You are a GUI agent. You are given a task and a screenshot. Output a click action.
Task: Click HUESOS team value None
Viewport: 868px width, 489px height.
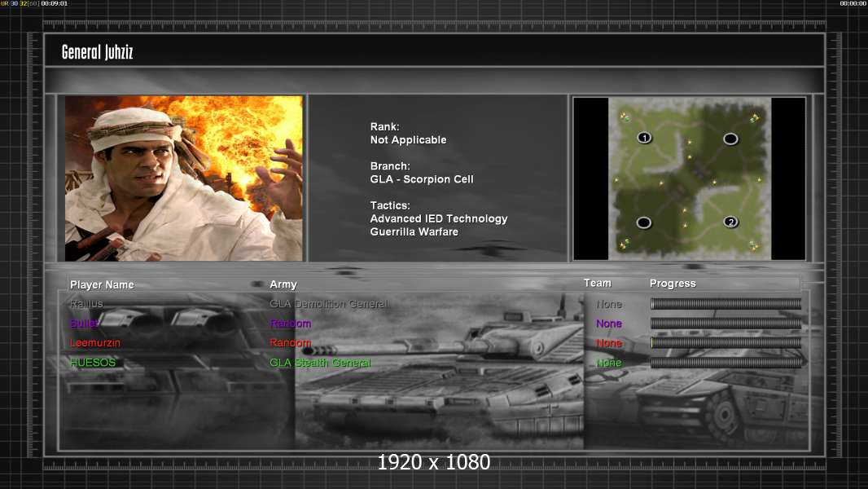tap(609, 363)
